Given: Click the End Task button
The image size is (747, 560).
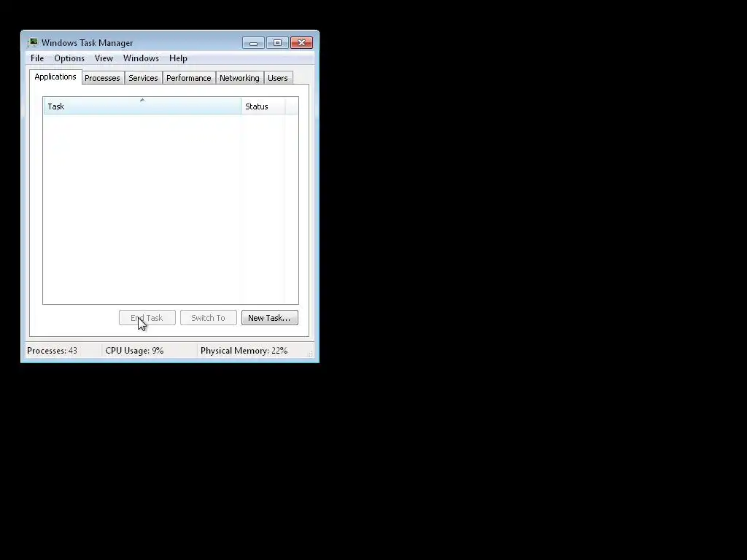Looking at the screenshot, I should pyautogui.click(x=147, y=318).
